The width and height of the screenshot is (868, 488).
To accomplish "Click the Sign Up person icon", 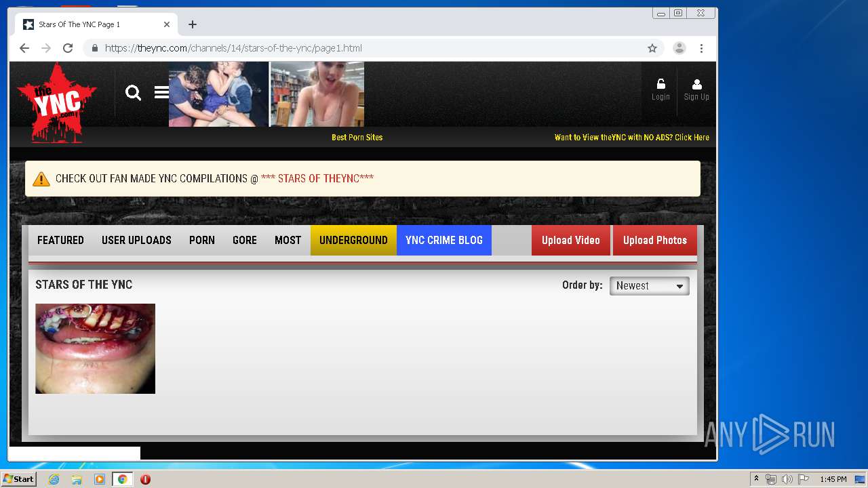I will tap(696, 84).
